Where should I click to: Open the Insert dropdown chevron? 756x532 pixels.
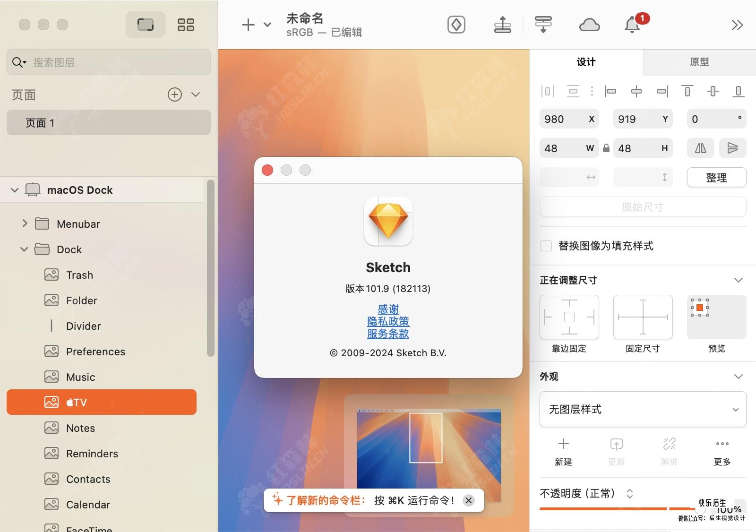point(267,25)
